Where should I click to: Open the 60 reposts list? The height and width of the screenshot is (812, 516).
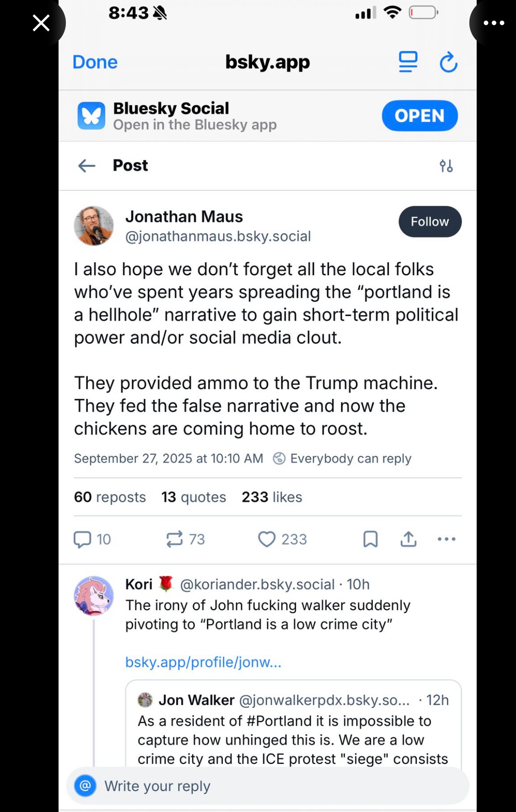pyautogui.click(x=110, y=497)
